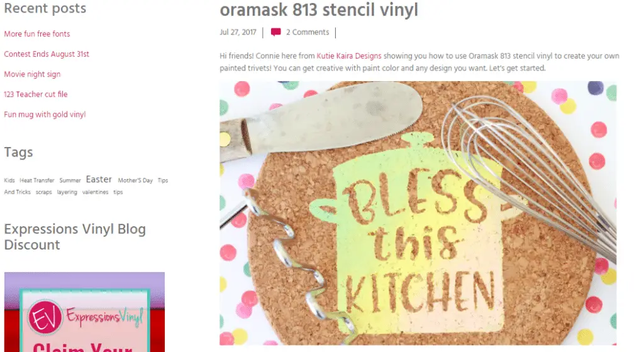Screen dimensions: 644x352
Task: Go to Contest Ends August 31st post
Action: pos(47,54)
